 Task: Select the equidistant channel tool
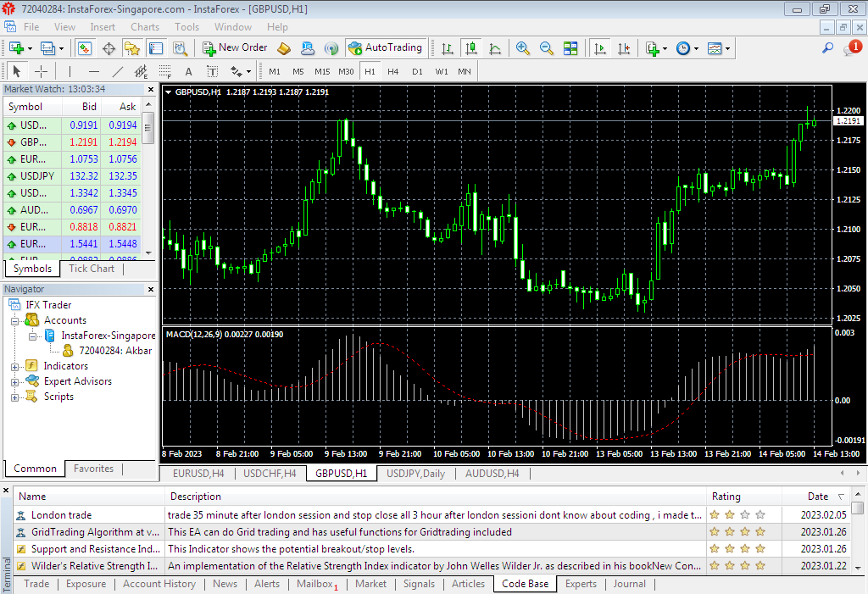(142, 71)
